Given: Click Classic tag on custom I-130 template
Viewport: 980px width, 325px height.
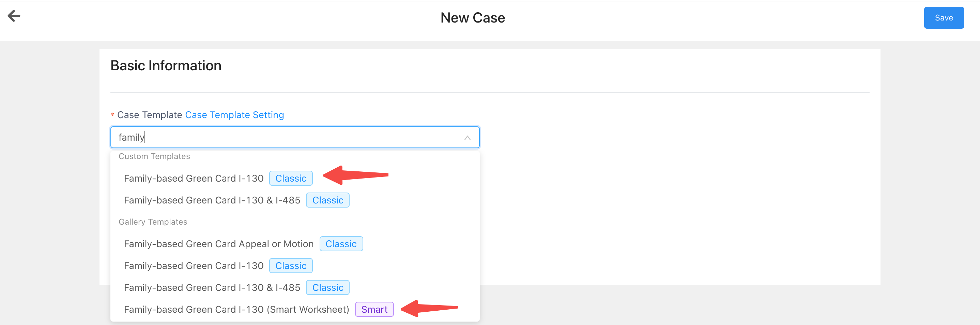Looking at the screenshot, I should click(x=291, y=178).
